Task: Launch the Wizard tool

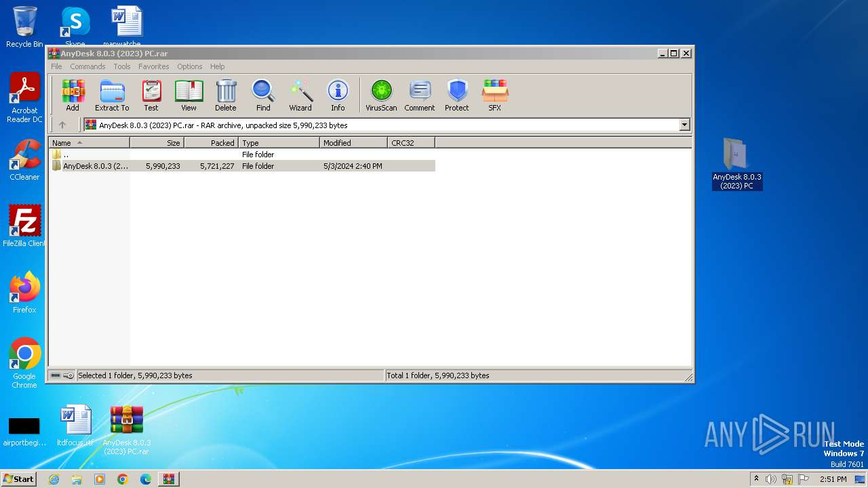Action: (300, 95)
